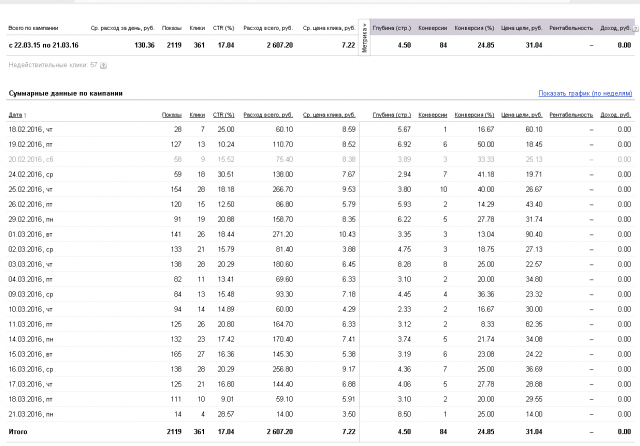
Task: Click the help icon beside invalid clicks count
Action: (104, 65)
